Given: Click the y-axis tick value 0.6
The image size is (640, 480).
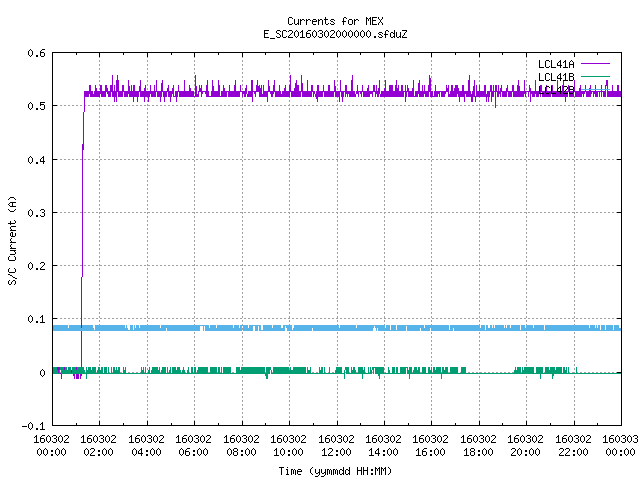Looking at the screenshot, I should tap(36, 53).
